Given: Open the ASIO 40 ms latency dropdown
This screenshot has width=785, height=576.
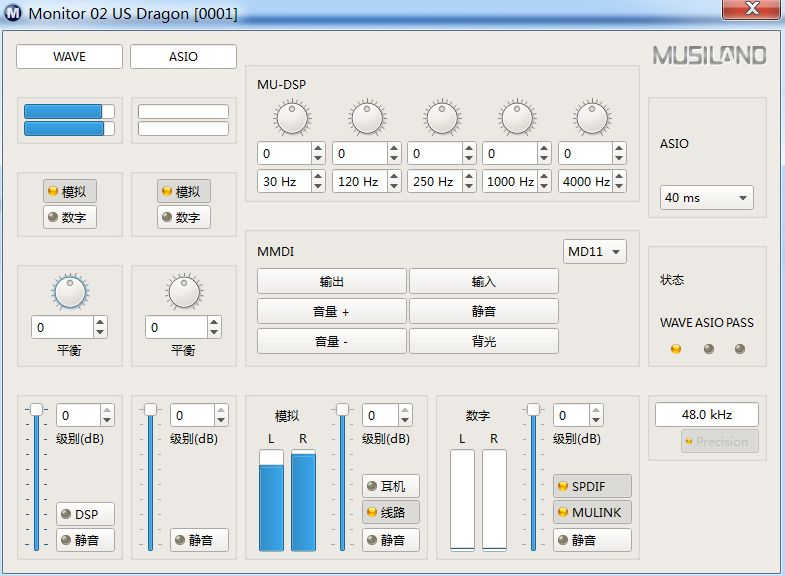Looking at the screenshot, I should coord(706,198).
